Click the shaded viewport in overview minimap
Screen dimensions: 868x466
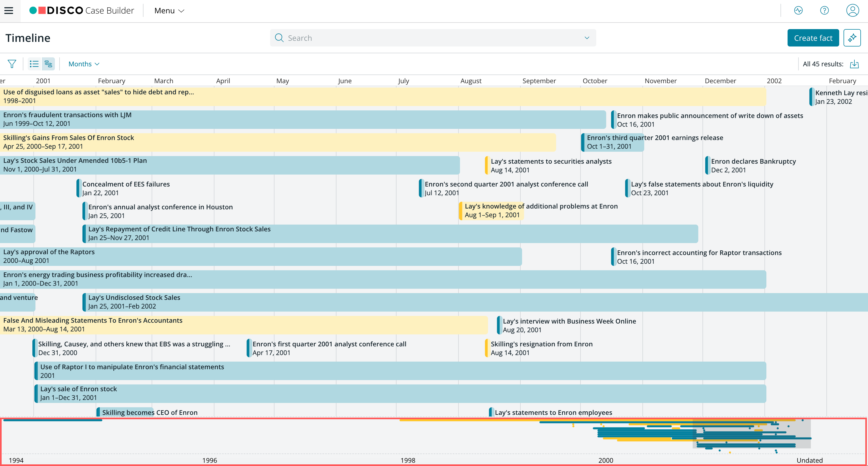pyautogui.click(x=751, y=434)
